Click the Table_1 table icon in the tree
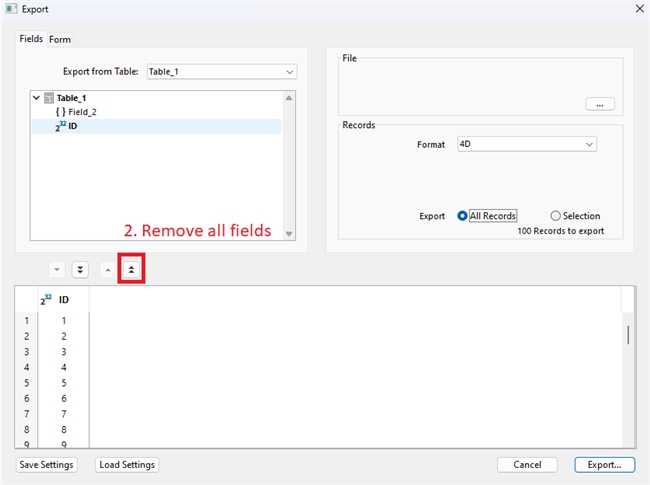 click(x=49, y=98)
